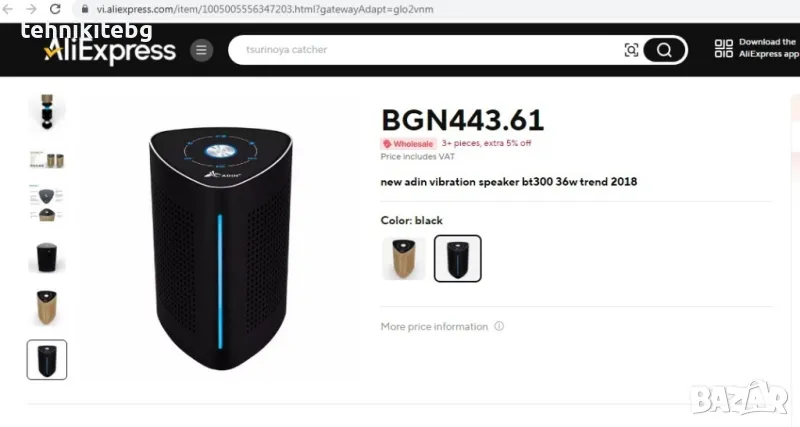
Task: Click the magnifier search button
Action: 664,50
